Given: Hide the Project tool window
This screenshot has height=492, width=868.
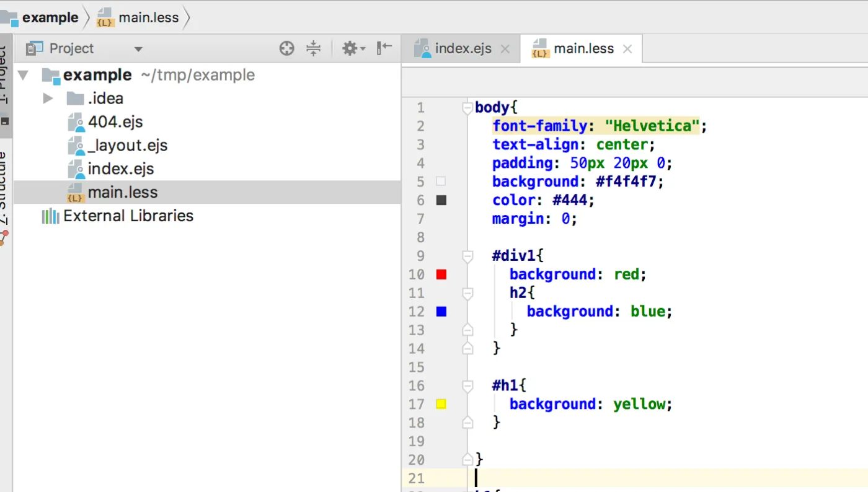Looking at the screenshot, I should 384,48.
